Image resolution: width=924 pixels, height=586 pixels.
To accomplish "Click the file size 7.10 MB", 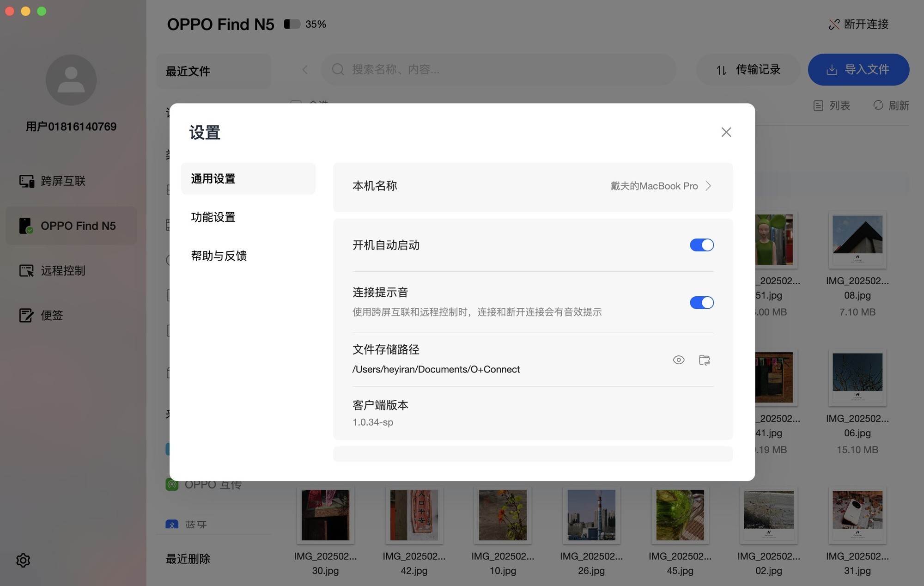I will click(x=857, y=312).
